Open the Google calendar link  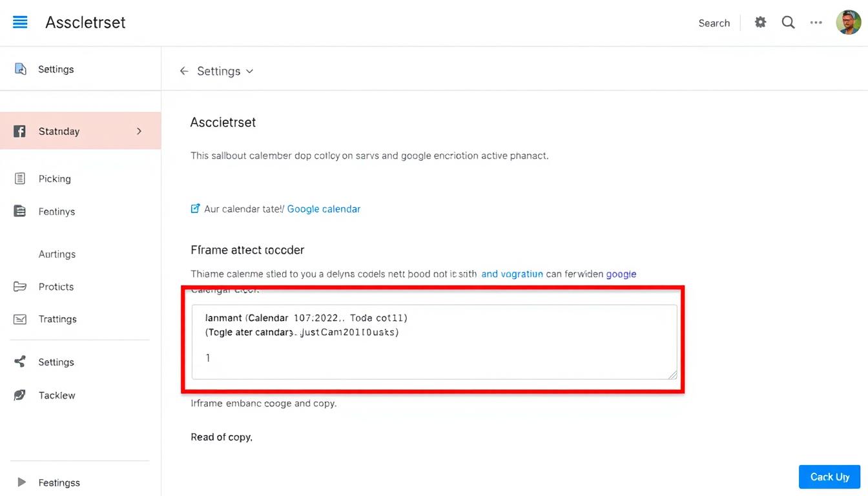tap(324, 209)
